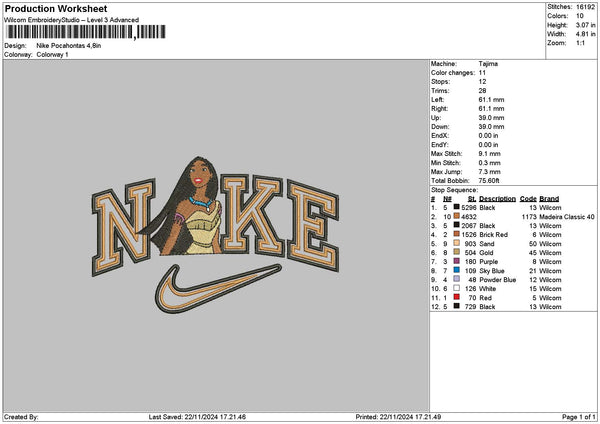600x424 pixels.
Task: Click the Stitches value '16192'
Action: (x=585, y=7)
